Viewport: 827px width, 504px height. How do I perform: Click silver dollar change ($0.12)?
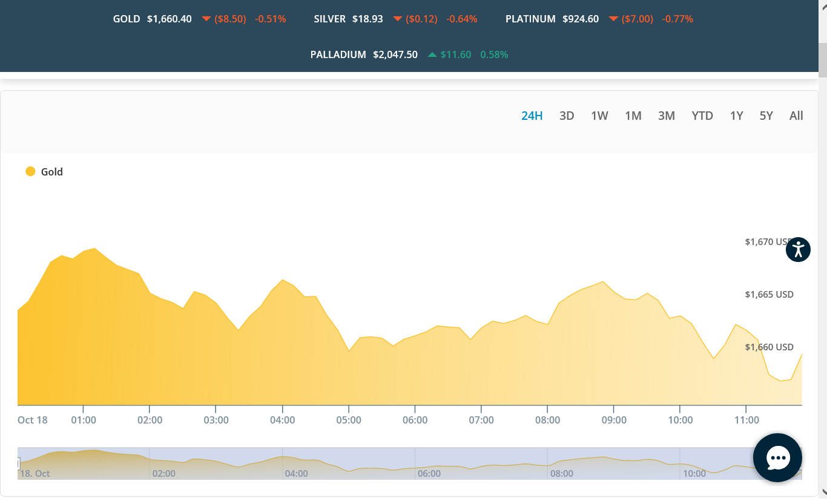pos(421,19)
